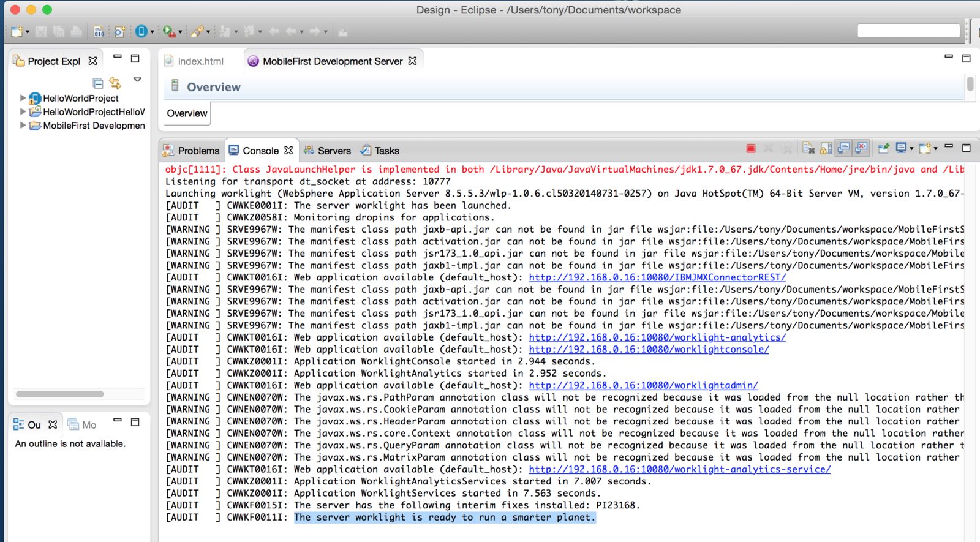Close the MobileFirst Development Server tab
Screen dimensions: 980x542
(413, 61)
